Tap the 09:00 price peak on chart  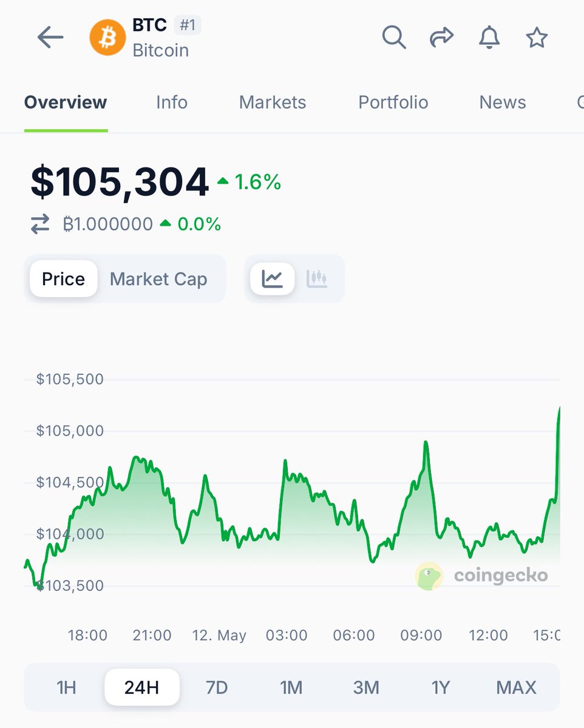click(x=426, y=442)
